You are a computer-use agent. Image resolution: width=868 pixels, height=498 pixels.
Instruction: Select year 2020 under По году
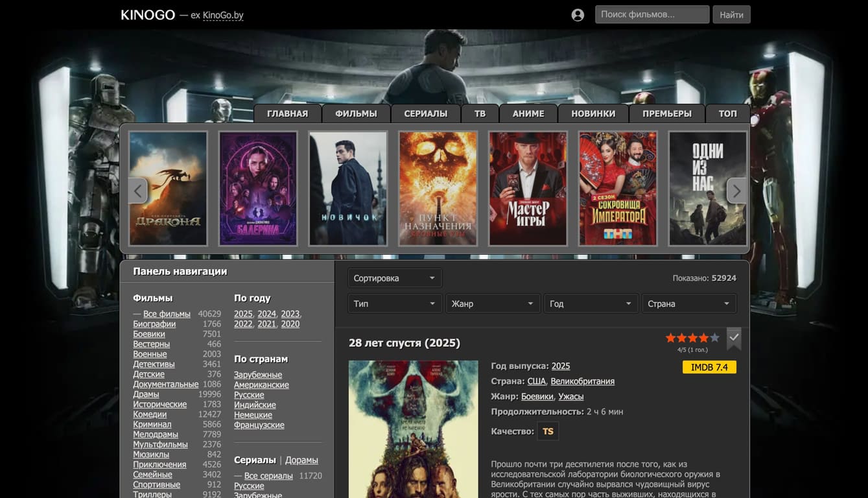click(290, 324)
